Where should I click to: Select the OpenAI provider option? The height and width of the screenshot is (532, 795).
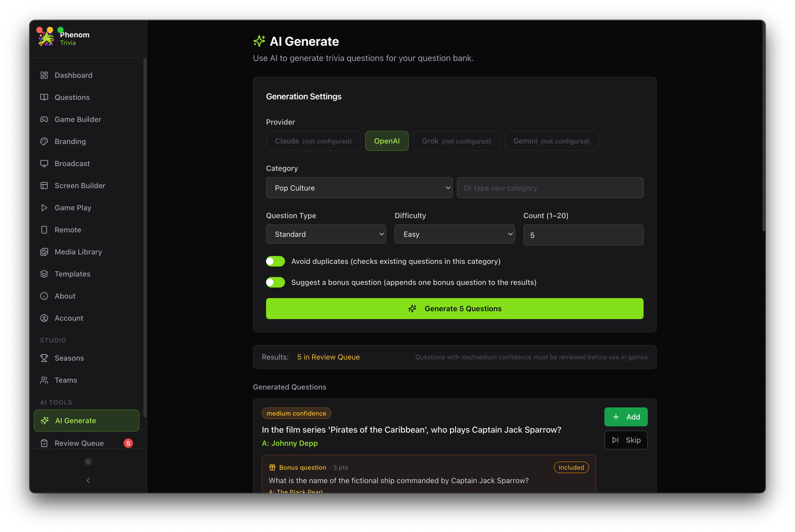pos(386,141)
